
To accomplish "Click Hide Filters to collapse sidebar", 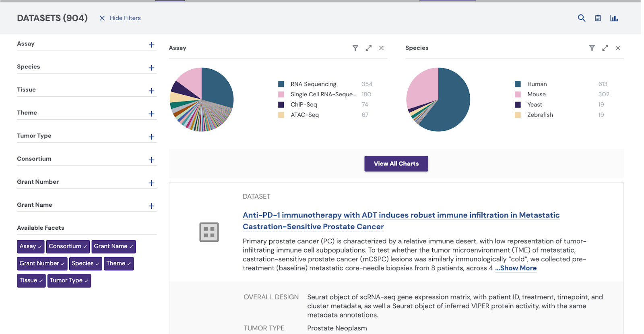I will 120,18.
